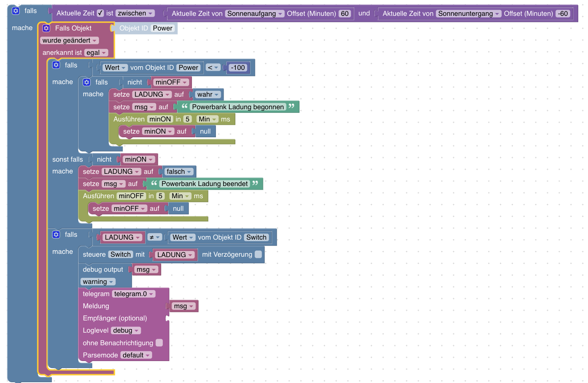
Task: Open LADUNG dropdown left of ≠ operator
Action: pyautogui.click(x=122, y=237)
